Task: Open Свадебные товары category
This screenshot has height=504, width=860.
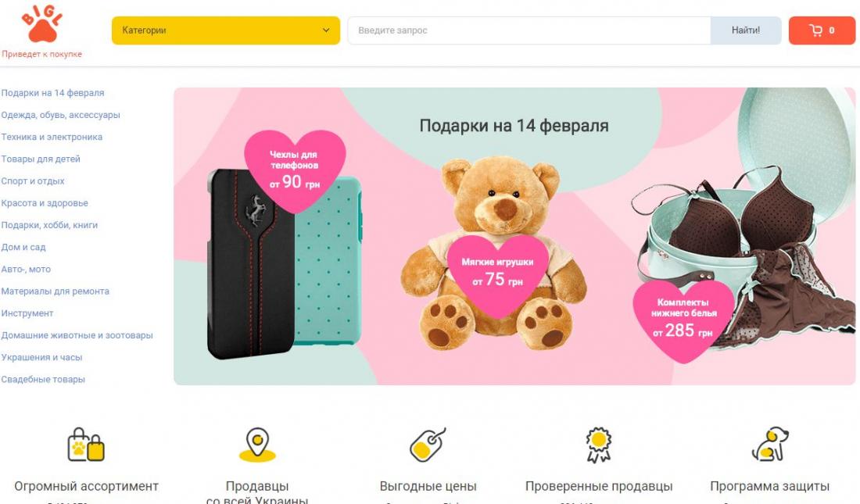Action: point(43,379)
